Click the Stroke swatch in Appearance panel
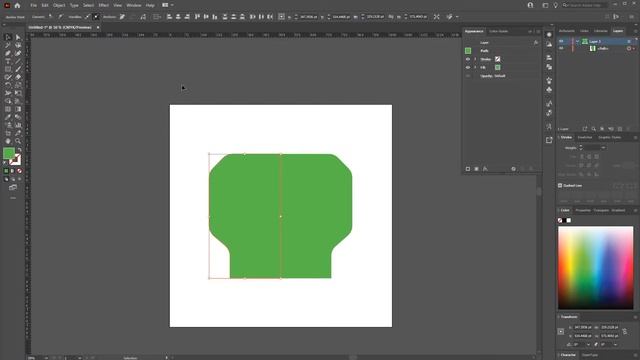The image size is (640, 360). [x=498, y=59]
